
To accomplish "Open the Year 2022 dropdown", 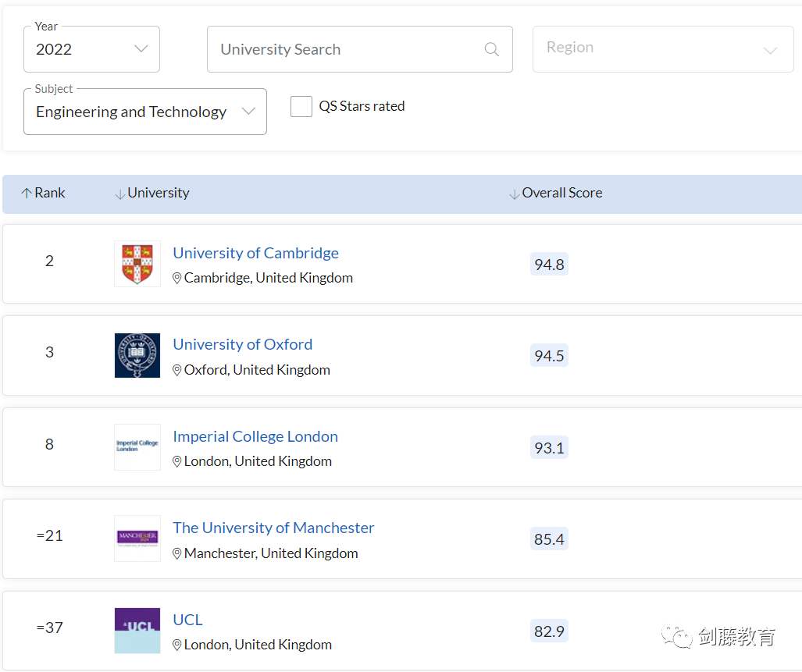I will [x=91, y=49].
